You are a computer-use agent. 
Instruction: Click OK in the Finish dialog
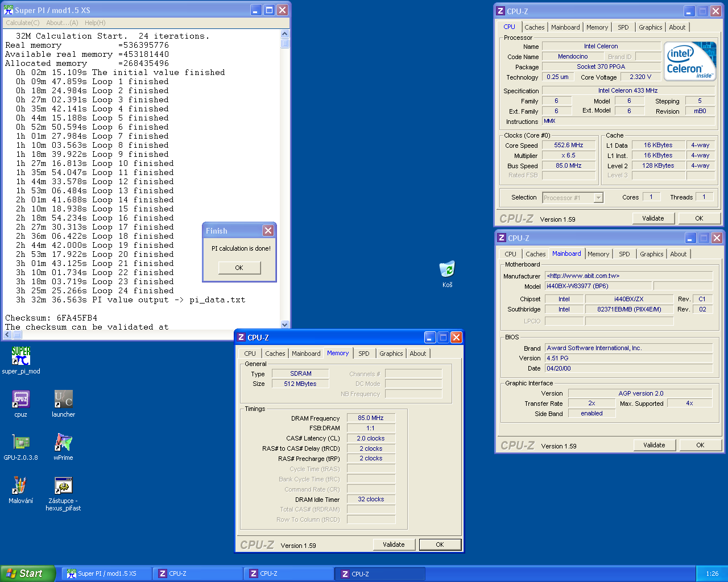pos(239,268)
